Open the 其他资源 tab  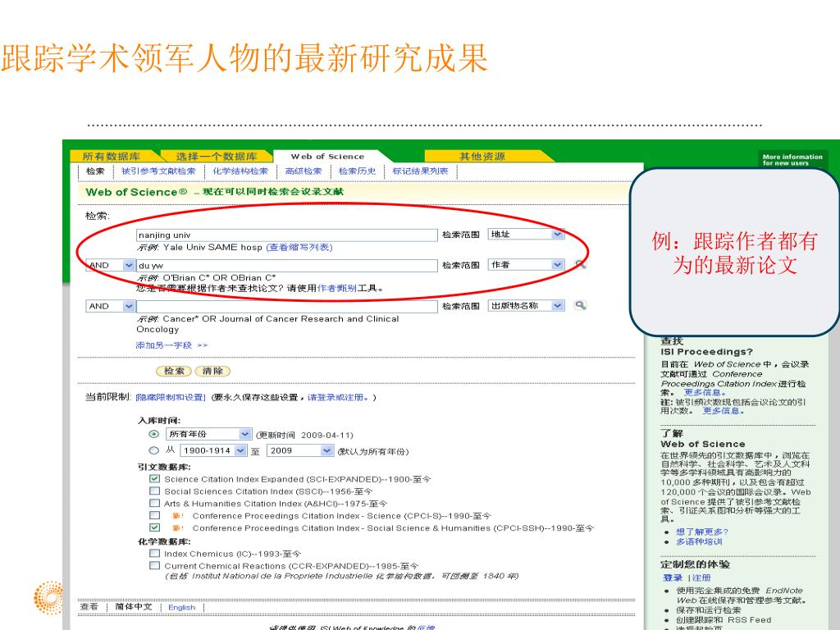point(482,157)
